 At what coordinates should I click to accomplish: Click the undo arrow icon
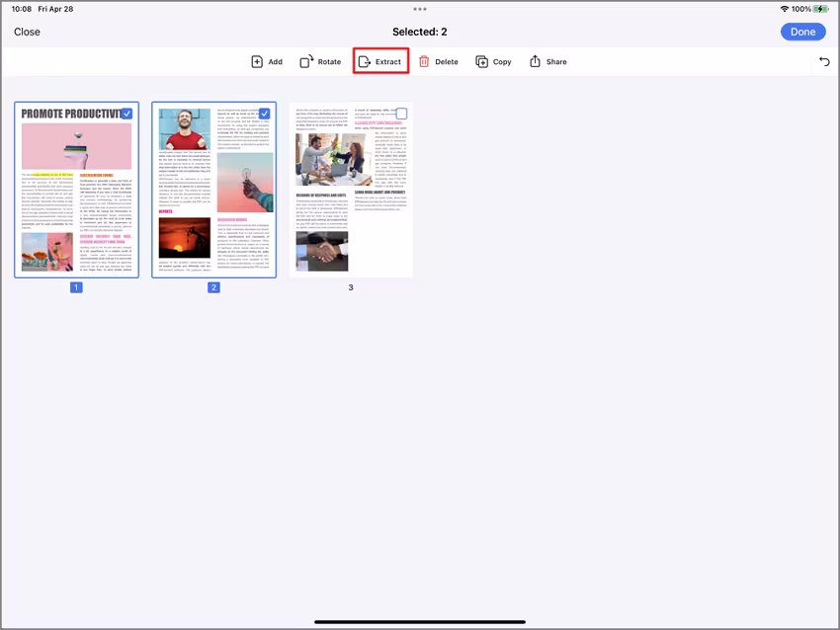point(824,61)
